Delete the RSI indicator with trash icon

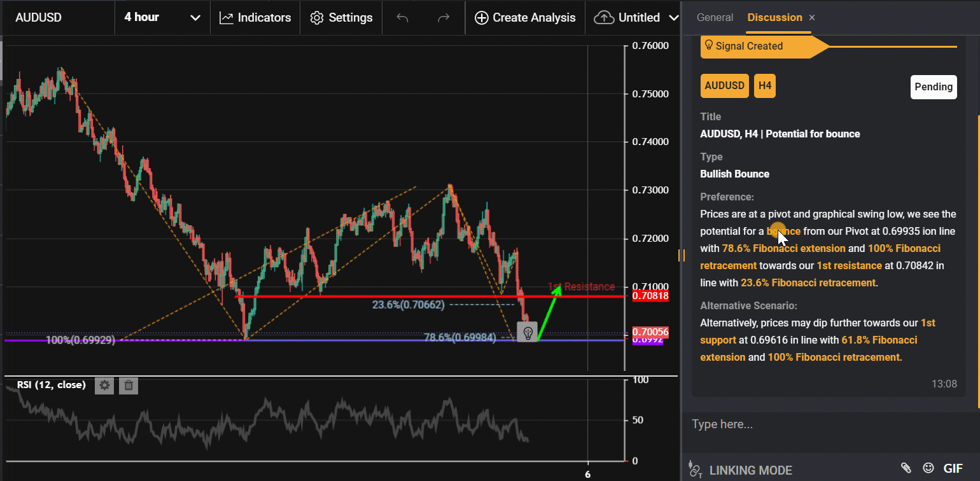pyautogui.click(x=129, y=385)
